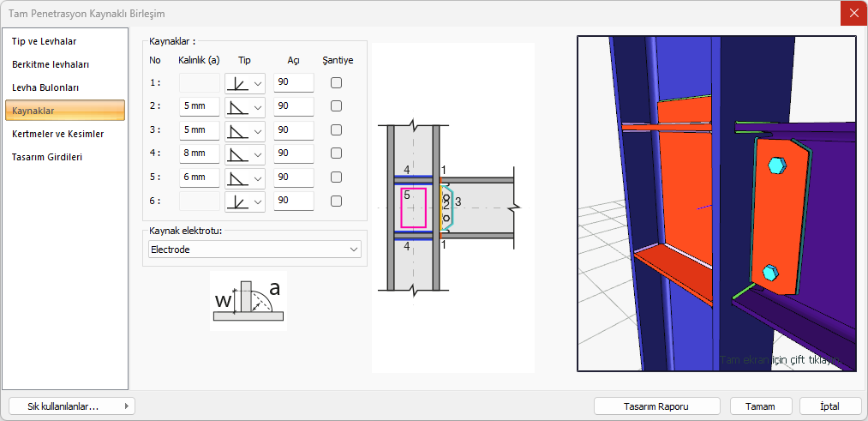Click the 3D connection preview
The height and width of the screenshot is (421, 868).
(716, 203)
